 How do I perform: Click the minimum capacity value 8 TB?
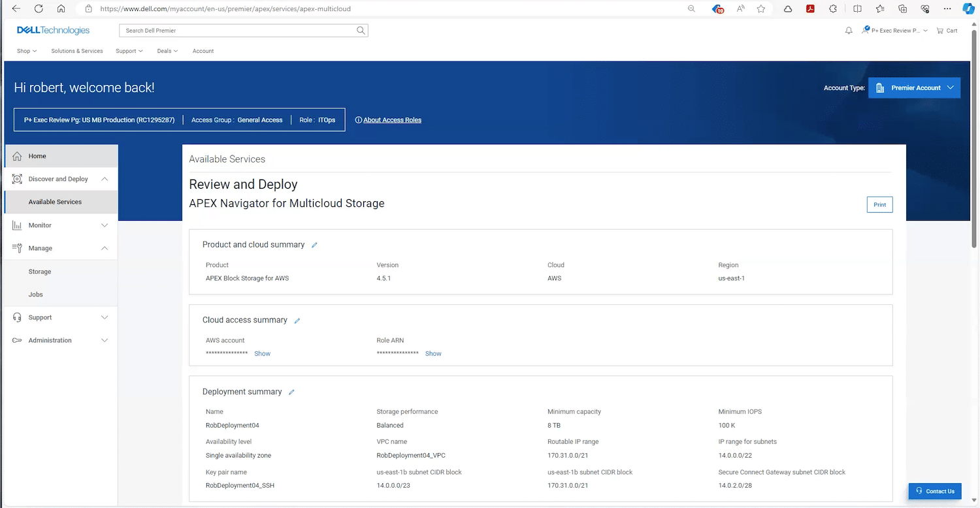pyautogui.click(x=555, y=426)
